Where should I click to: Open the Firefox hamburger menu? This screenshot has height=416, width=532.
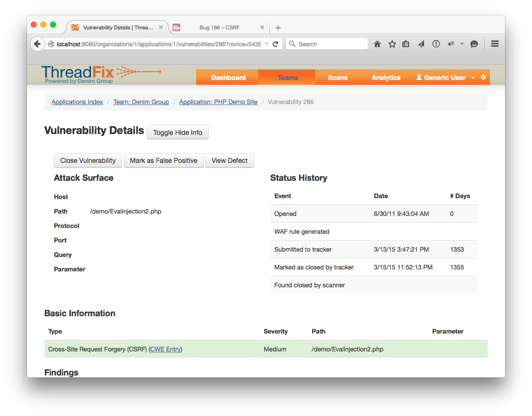[x=495, y=44]
